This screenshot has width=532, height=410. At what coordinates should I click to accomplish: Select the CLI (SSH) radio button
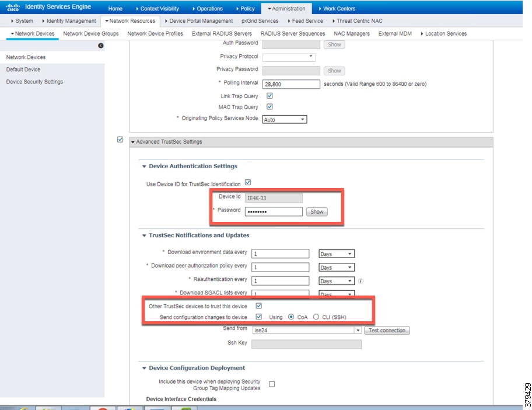316,317
